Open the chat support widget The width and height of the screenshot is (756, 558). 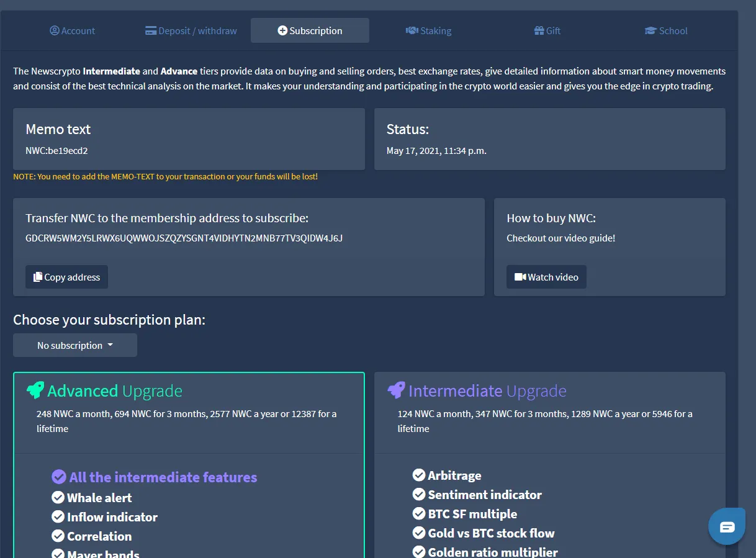click(727, 526)
